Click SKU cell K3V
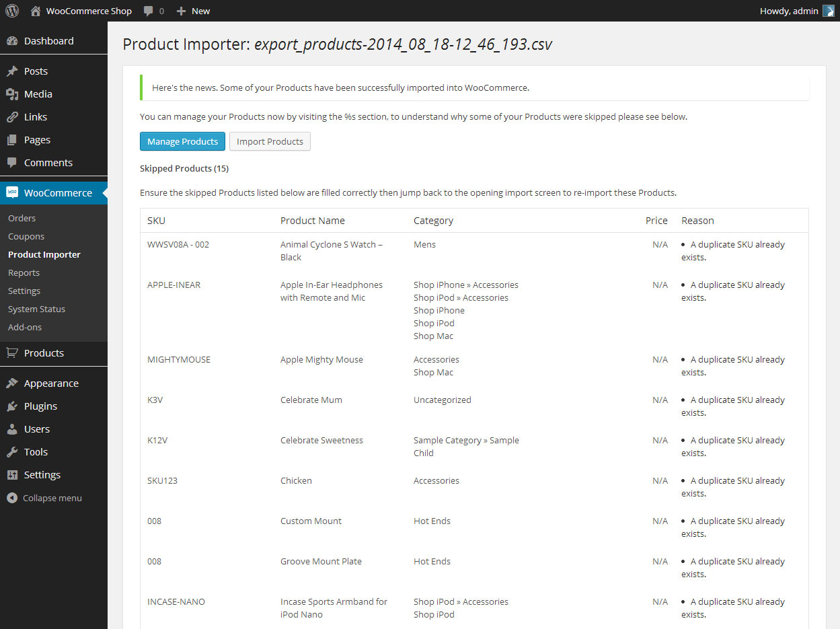This screenshot has width=840, height=629. tap(155, 400)
